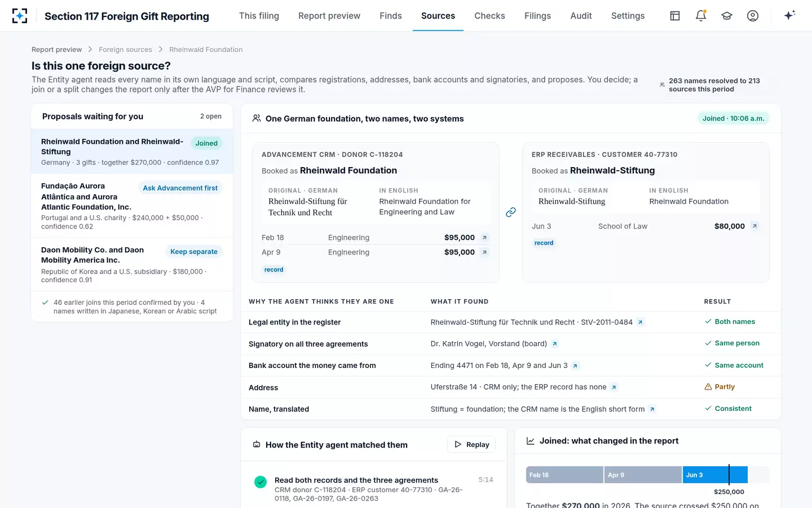Open the register entry StV-2011-0484 arrow
The image size is (812, 508).
click(640, 322)
